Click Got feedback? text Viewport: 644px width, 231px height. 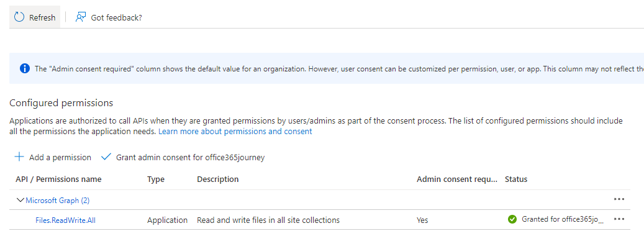click(116, 17)
